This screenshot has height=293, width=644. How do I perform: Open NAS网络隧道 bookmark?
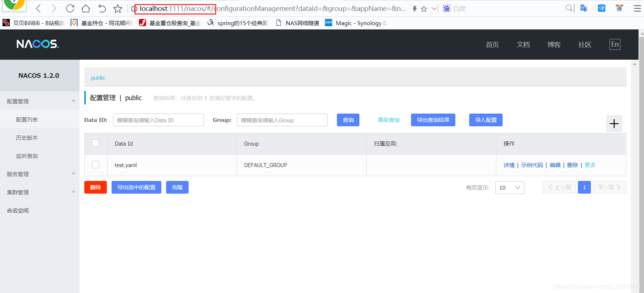pyautogui.click(x=297, y=23)
